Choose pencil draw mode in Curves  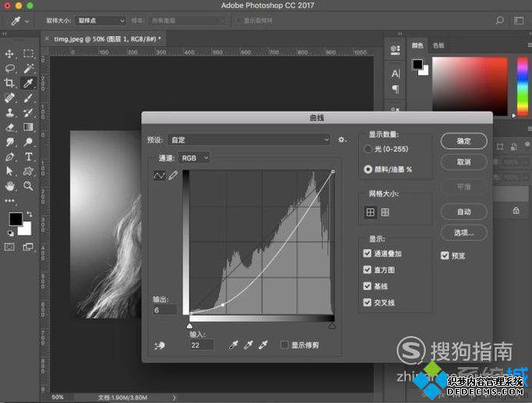[x=173, y=176]
